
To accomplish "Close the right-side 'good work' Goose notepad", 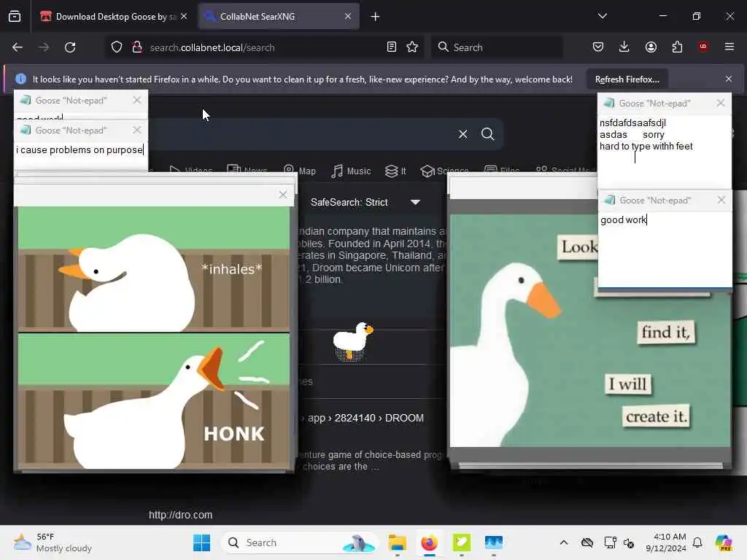I will (x=721, y=200).
